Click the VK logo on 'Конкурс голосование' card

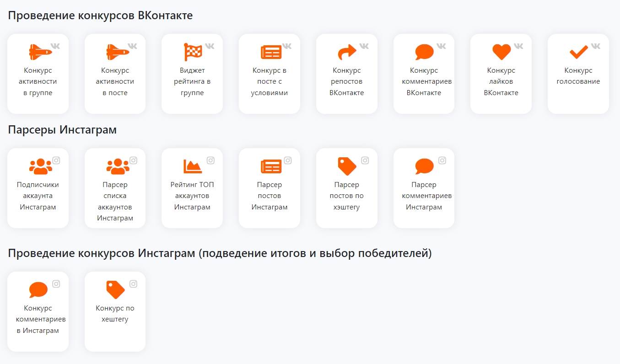596,46
